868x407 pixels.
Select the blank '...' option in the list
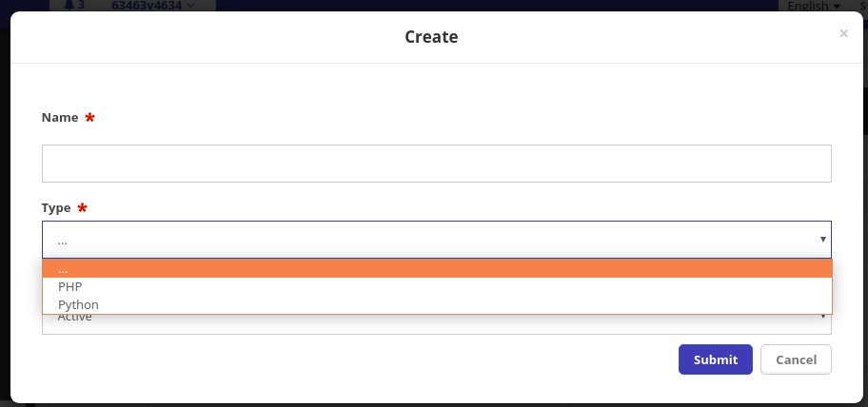436,269
